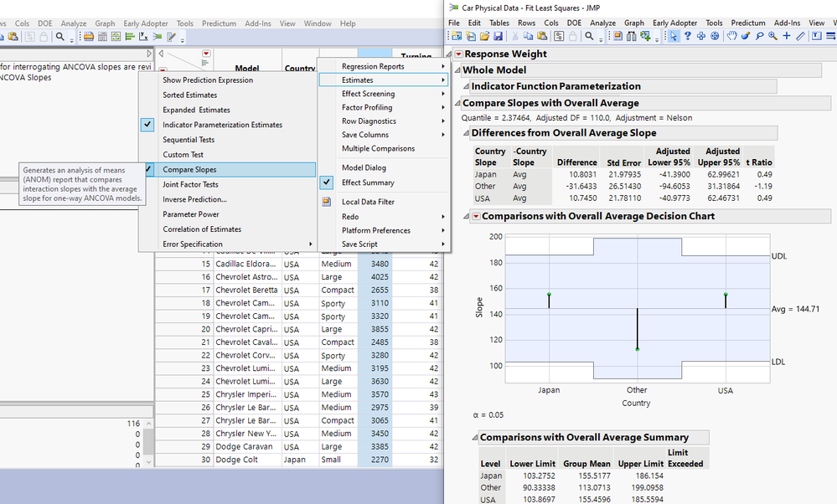Select the Arrow cursor tool
This screenshot has width=837, height=504.
pyautogui.click(x=674, y=36)
